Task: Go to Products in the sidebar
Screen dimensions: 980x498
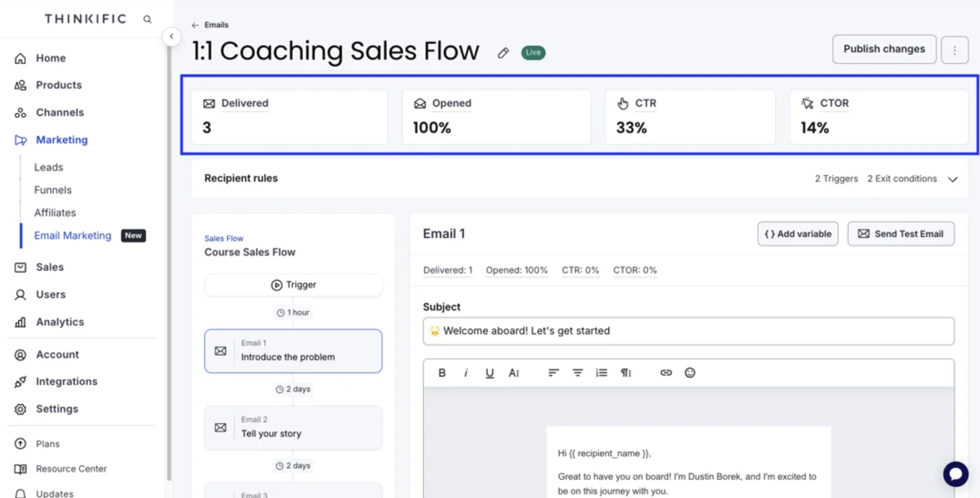Action: point(59,85)
